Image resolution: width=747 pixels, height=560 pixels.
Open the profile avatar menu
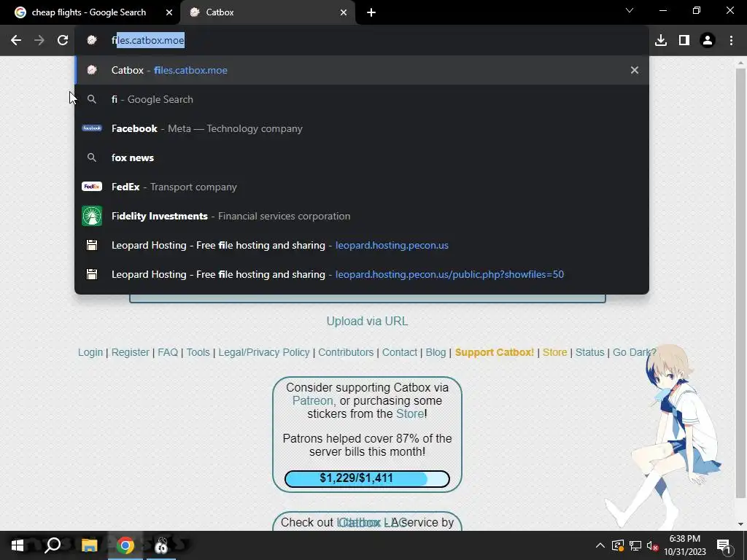[x=708, y=41]
